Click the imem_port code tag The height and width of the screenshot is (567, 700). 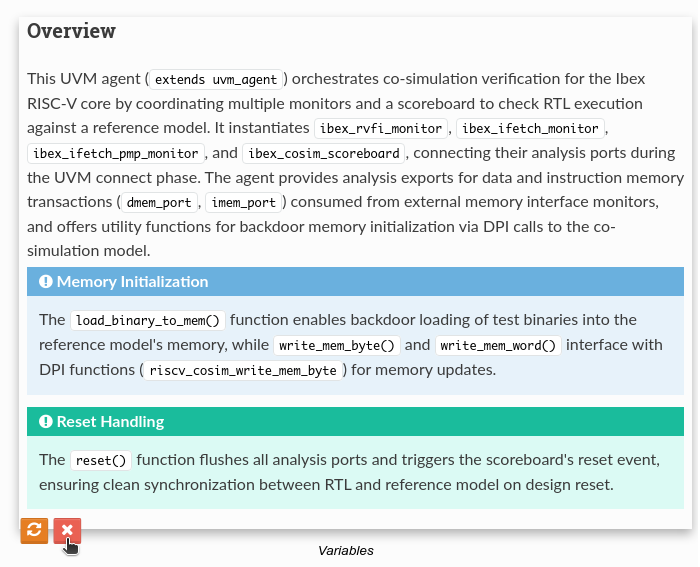pos(245,203)
